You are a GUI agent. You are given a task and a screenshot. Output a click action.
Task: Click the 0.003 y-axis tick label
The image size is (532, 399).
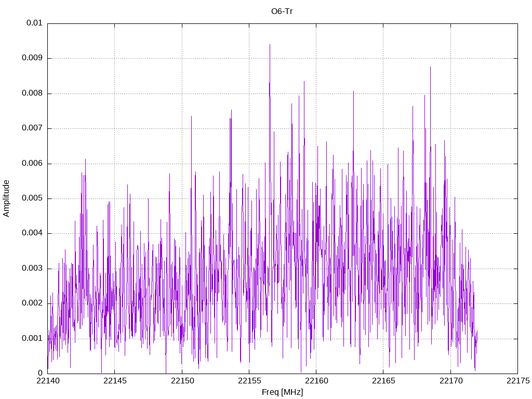point(32,269)
